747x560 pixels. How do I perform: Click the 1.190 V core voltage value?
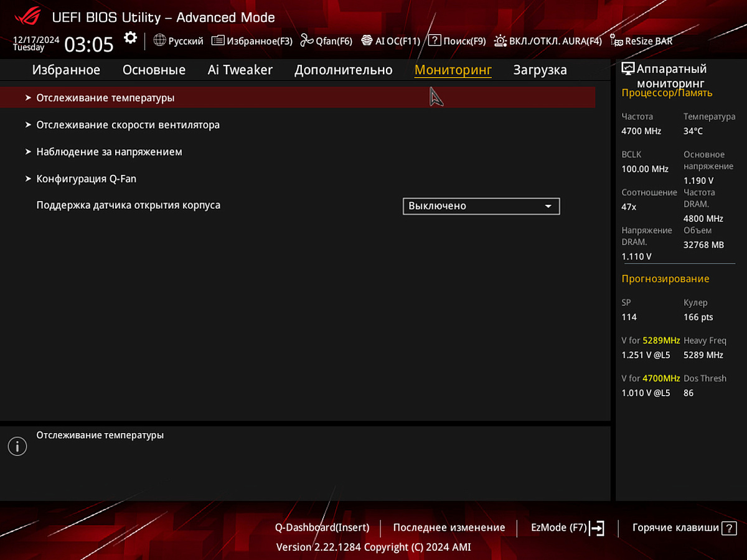click(698, 180)
